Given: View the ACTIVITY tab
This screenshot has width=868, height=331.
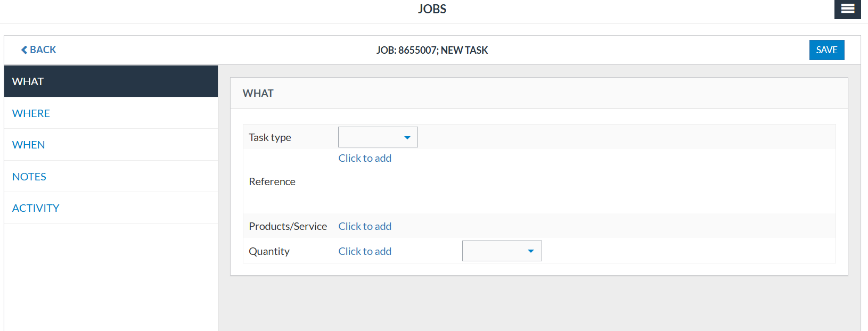Looking at the screenshot, I should [x=36, y=208].
